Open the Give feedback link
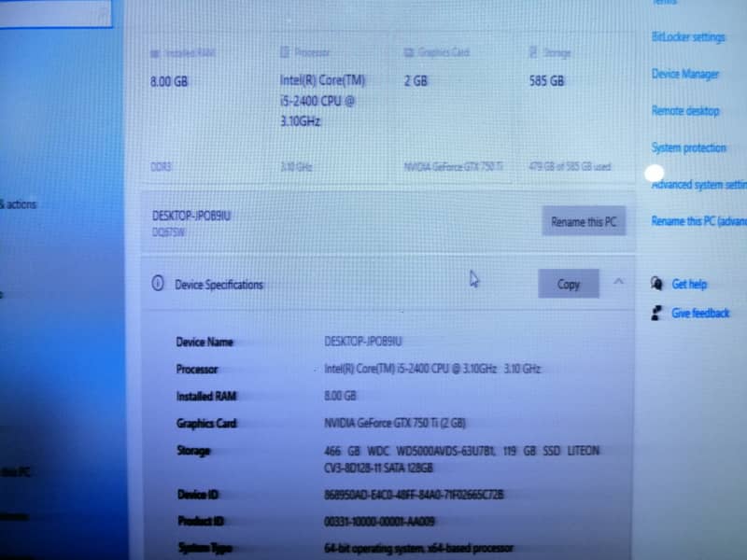Image resolution: width=747 pixels, height=560 pixels. 700,313
